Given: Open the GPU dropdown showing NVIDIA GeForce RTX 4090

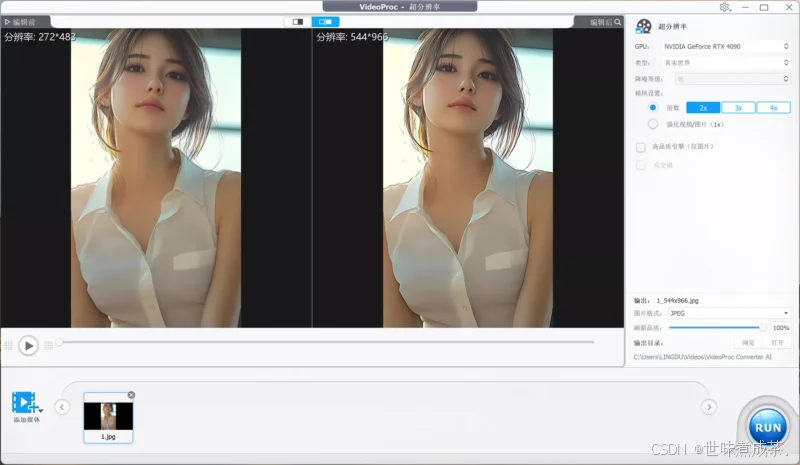Looking at the screenshot, I should coord(726,46).
